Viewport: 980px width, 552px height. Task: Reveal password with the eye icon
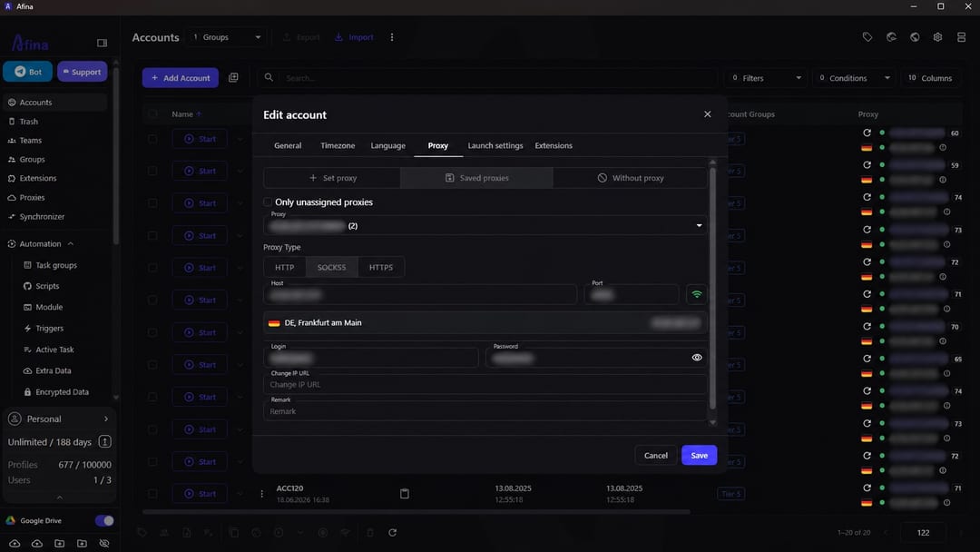click(x=697, y=358)
